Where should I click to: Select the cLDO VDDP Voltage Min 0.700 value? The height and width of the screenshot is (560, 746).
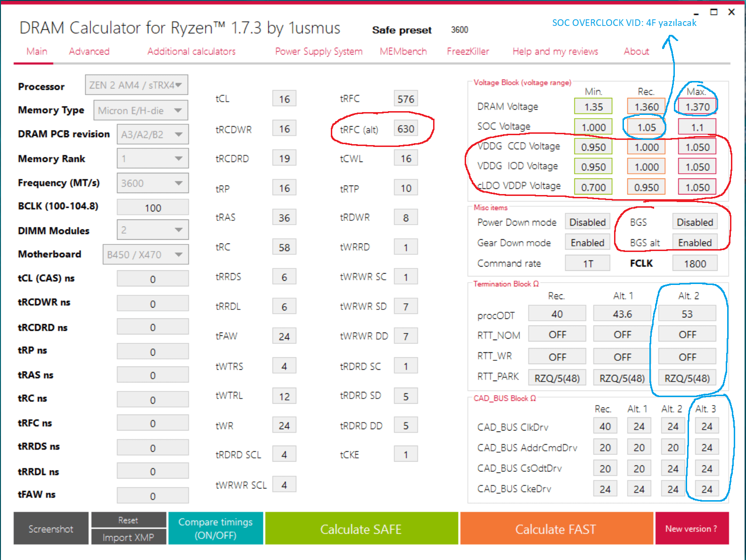[593, 187]
